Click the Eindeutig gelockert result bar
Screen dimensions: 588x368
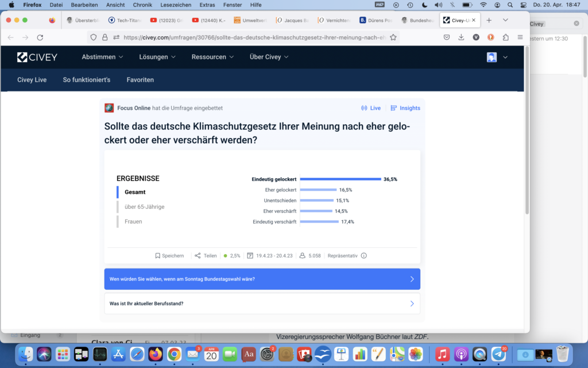point(340,179)
